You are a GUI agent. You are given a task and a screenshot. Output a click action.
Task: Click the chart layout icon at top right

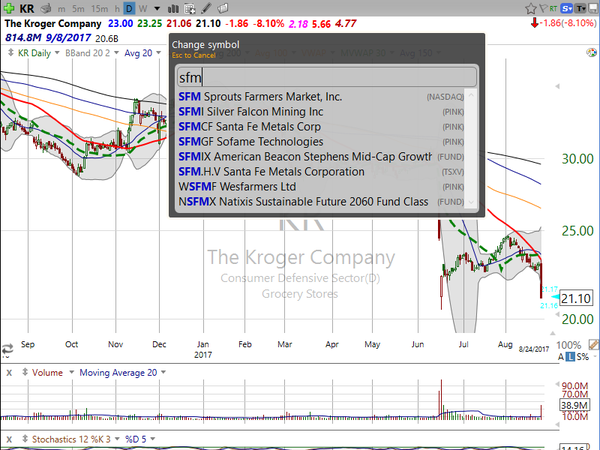[593, 8]
